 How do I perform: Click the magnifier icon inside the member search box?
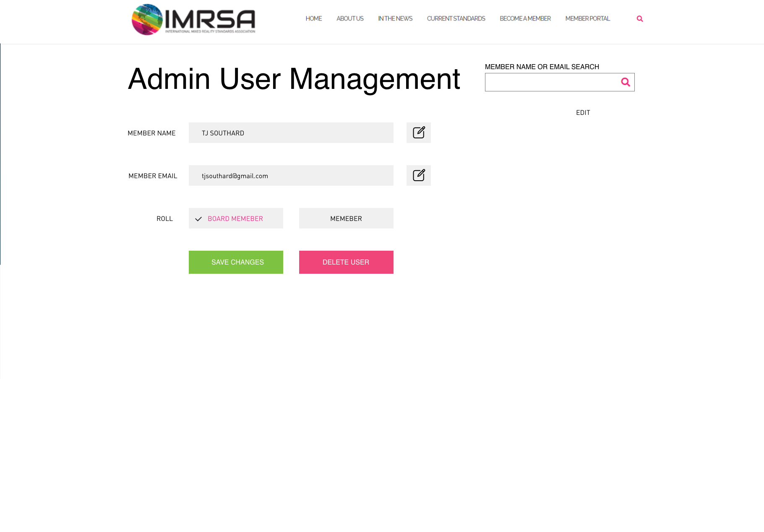tap(625, 82)
